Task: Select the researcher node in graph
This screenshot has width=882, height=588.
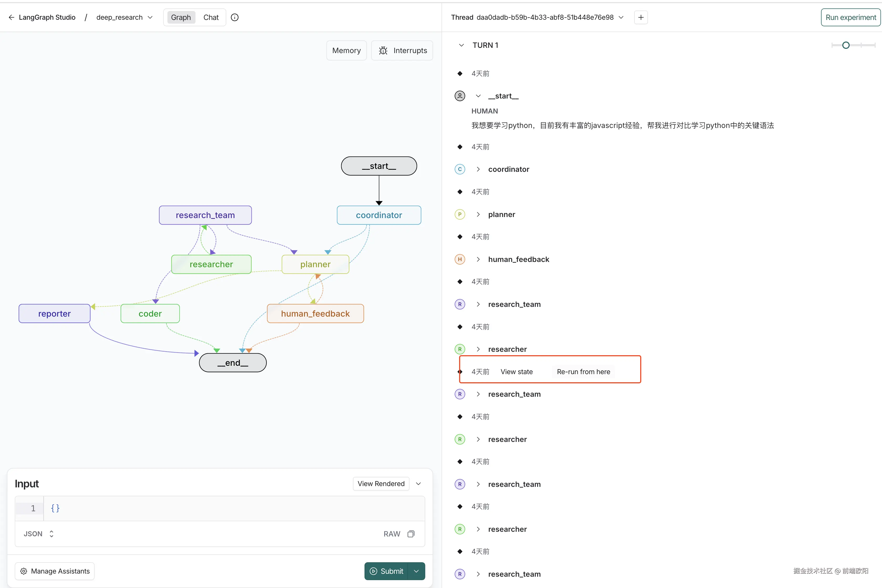Action: [x=211, y=264]
